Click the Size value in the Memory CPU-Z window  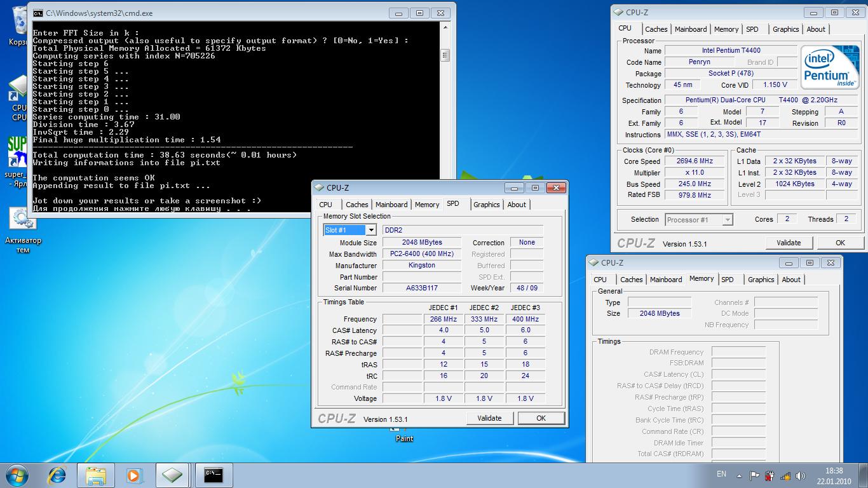coord(660,314)
